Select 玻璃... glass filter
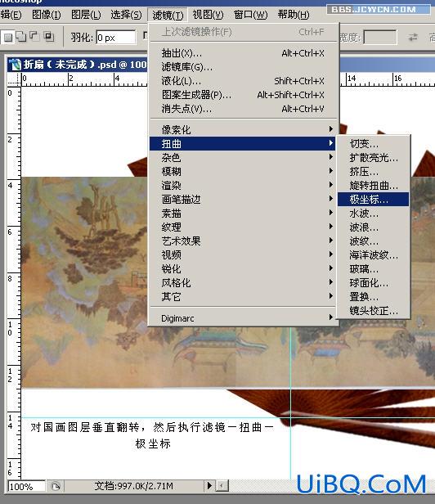Image resolution: width=435 pixels, height=504 pixels. click(374, 268)
